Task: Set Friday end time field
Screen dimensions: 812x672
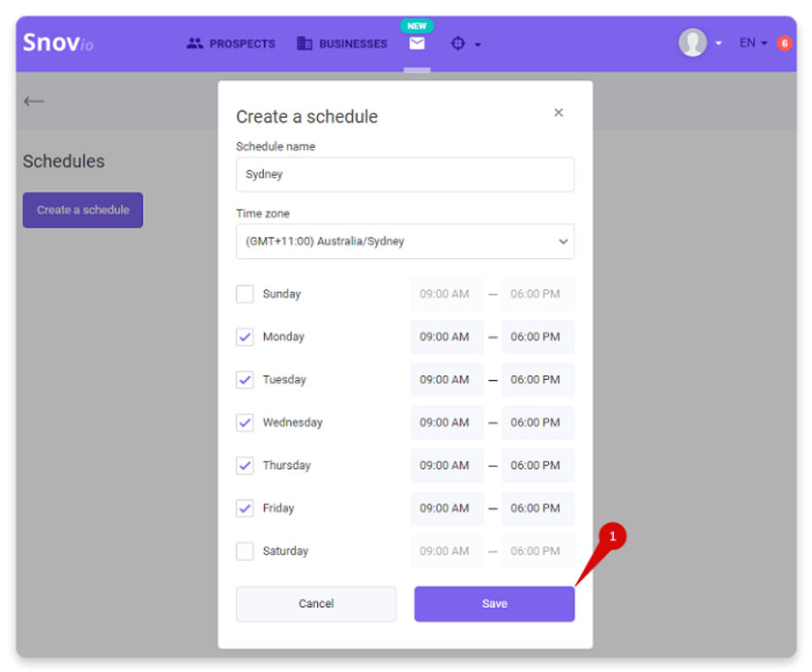Action: point(538,509)
